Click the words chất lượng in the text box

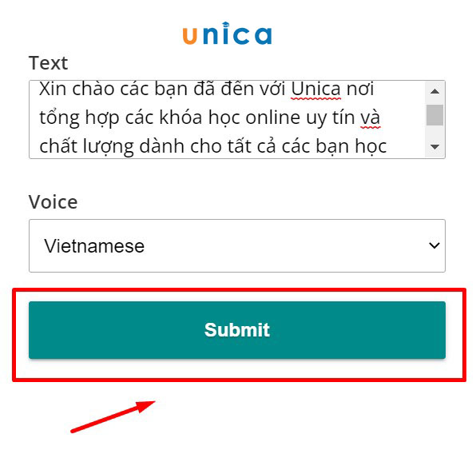[x=87, y=146]
